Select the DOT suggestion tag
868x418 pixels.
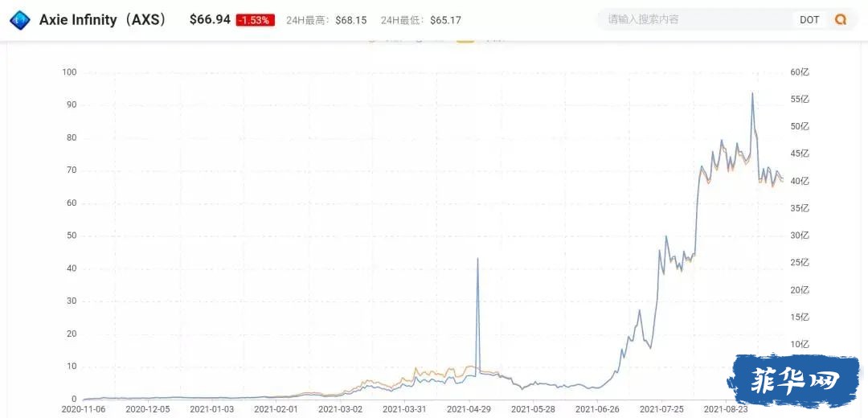coord(809,20)
